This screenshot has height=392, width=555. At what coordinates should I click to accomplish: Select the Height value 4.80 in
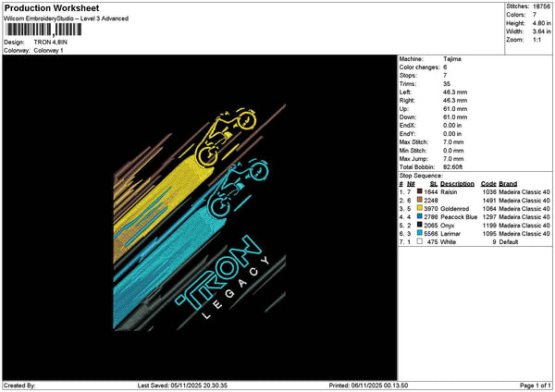point(541,23)
